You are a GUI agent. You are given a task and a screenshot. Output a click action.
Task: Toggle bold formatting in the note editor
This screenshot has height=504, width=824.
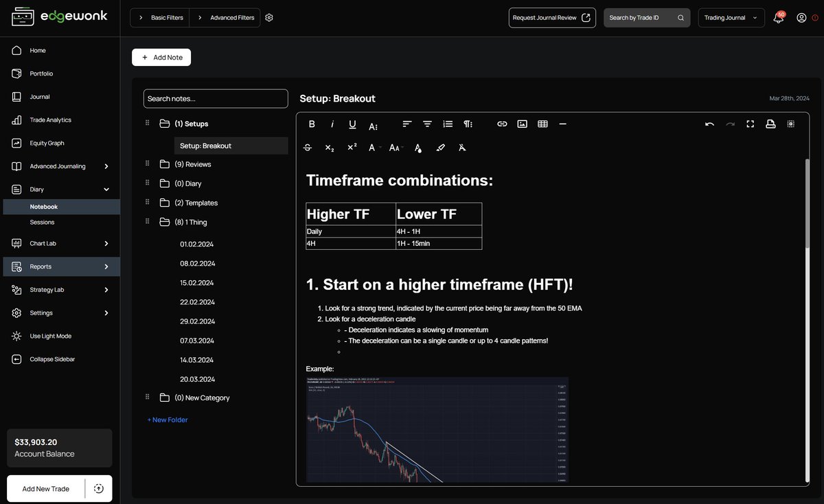click(312, 124)
